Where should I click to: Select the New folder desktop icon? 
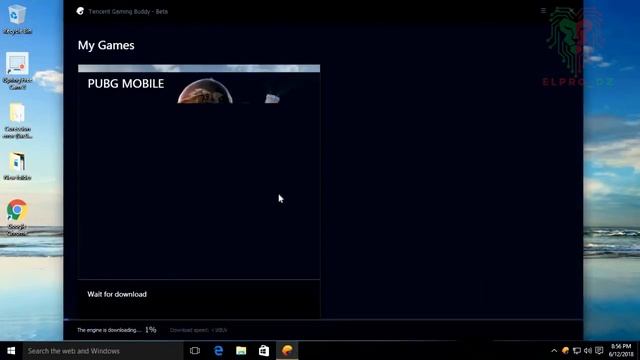[x=17, y=166]
